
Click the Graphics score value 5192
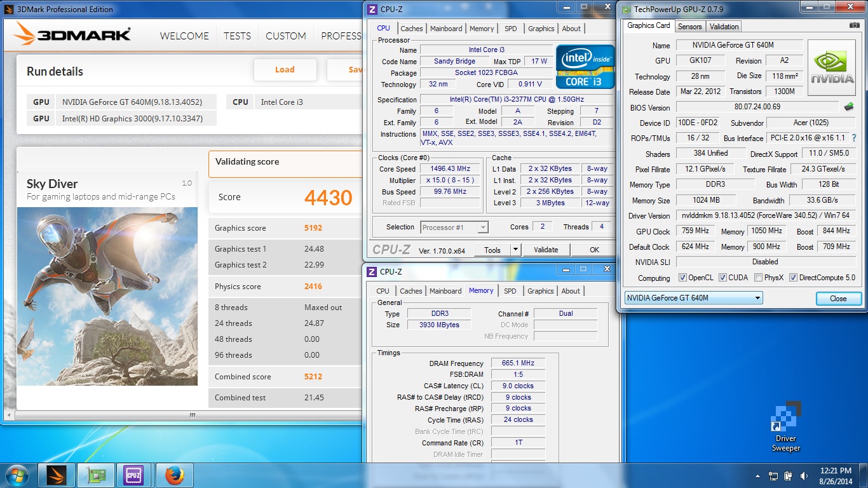(x=313, y=228)
